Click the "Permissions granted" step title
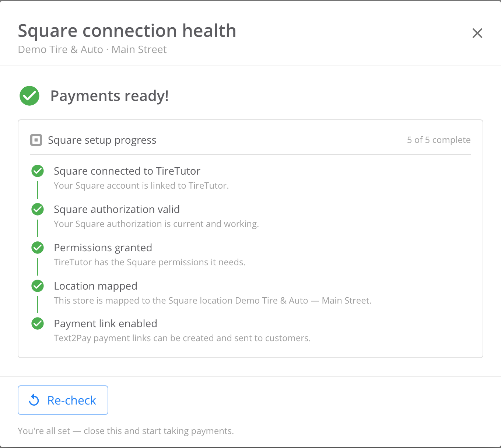The width and height of the screenshot is (501, 448). 103,248
